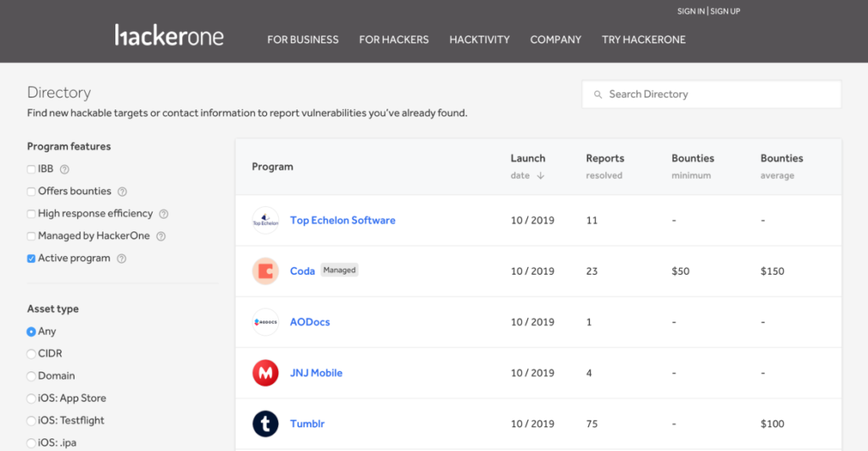The height and width of the screenshot is (451, 868).
Task: Open the IBB help question icon
Action: click(x=64, y=170)
